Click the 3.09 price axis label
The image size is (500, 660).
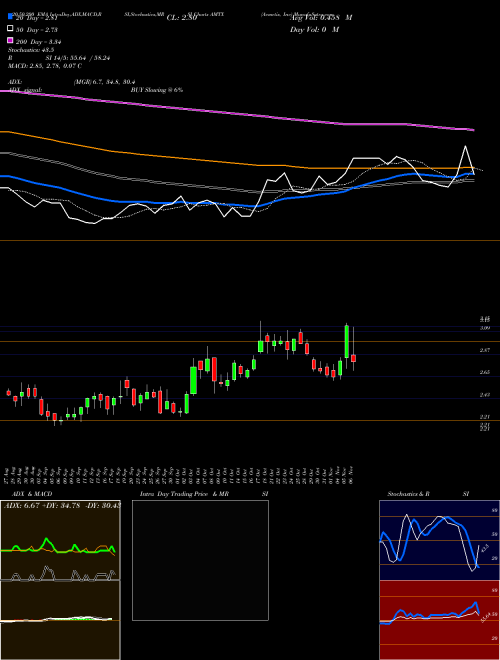click(484, 328)
